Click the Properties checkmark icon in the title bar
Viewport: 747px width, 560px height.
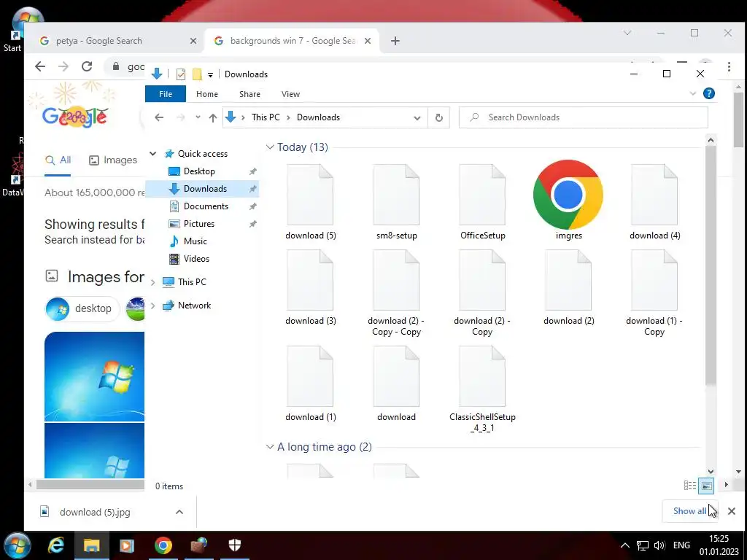tap(181, 74)
